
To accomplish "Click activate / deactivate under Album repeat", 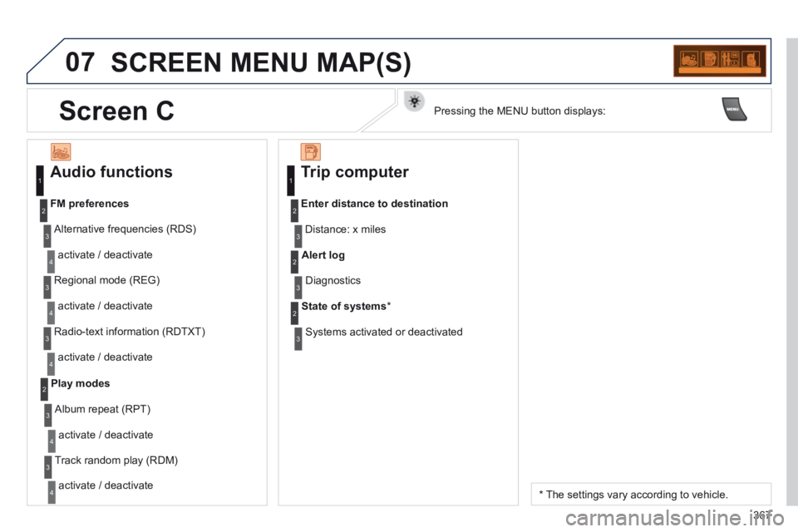I will (x=106, y=435).
